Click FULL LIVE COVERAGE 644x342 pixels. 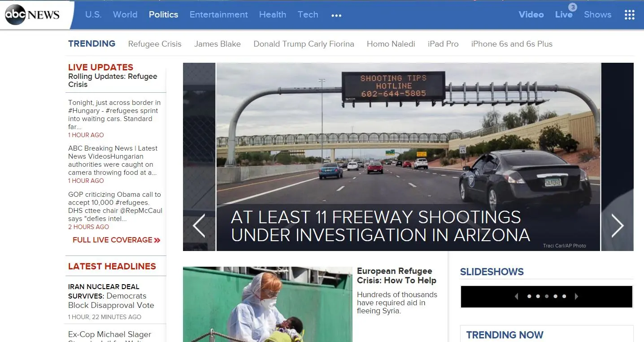coord(112,240)
